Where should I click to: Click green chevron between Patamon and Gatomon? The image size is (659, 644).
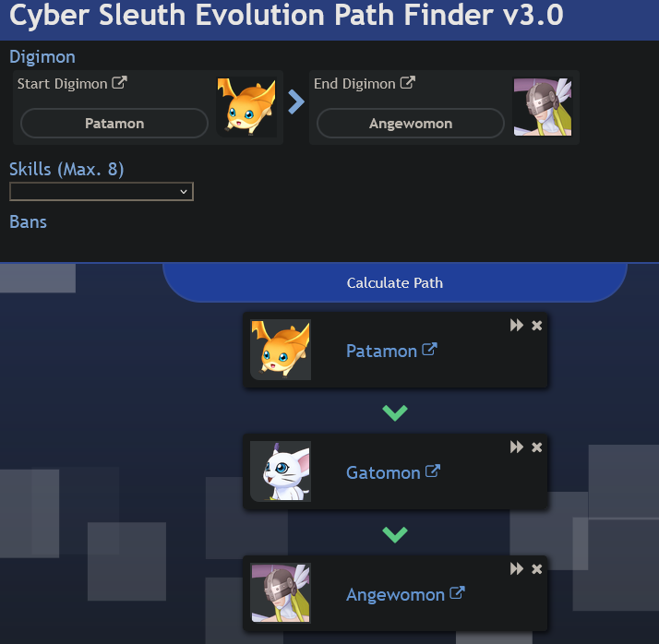click(395, 413)
